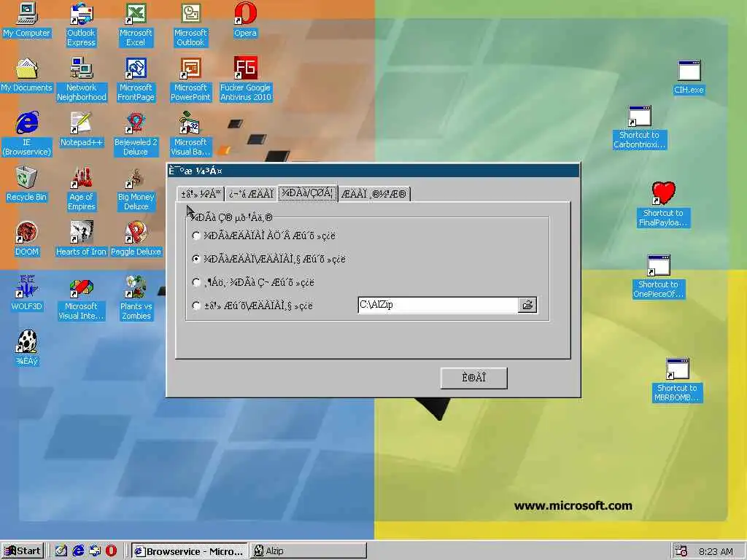Click the system tray scheduler icon
The width and height of the screenshot is (747, 560).
click(x=681, y=551)
